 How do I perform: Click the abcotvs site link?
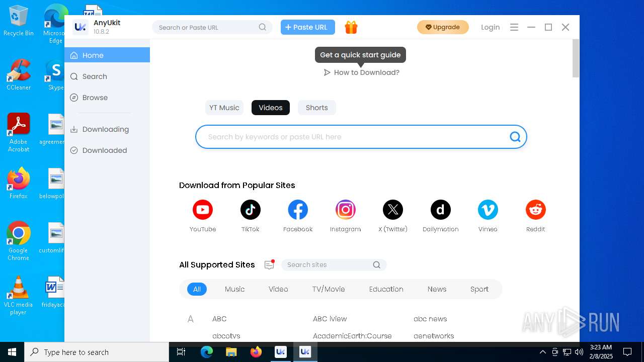[x=226, y=336]
